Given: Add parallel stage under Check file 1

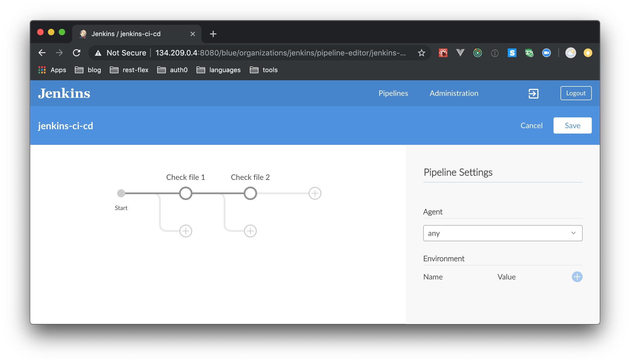Looking at the screenshot, I should tap(186, 231).
